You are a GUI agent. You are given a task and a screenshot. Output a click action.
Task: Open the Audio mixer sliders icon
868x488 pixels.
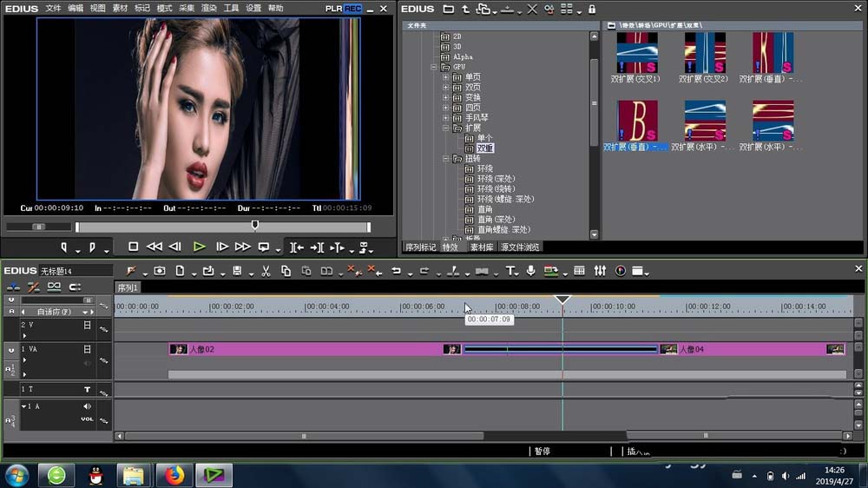(x=600, y=271)
